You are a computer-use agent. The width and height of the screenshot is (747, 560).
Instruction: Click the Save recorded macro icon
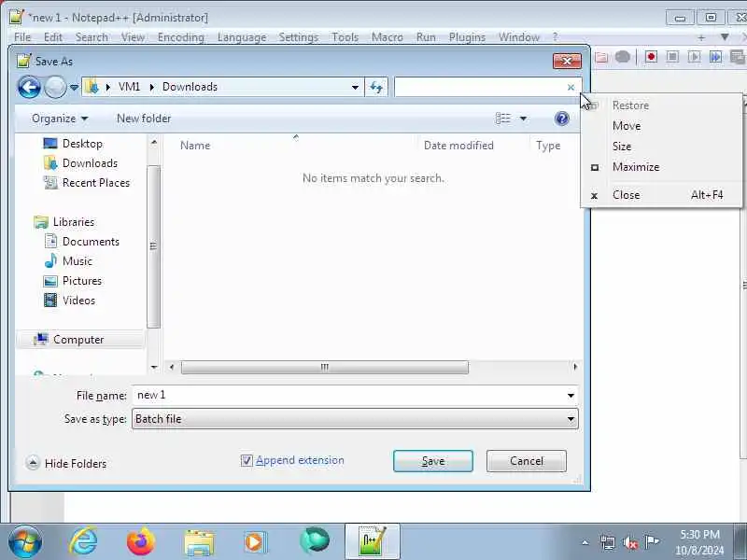pyautogui.click(x=737, y=57)
